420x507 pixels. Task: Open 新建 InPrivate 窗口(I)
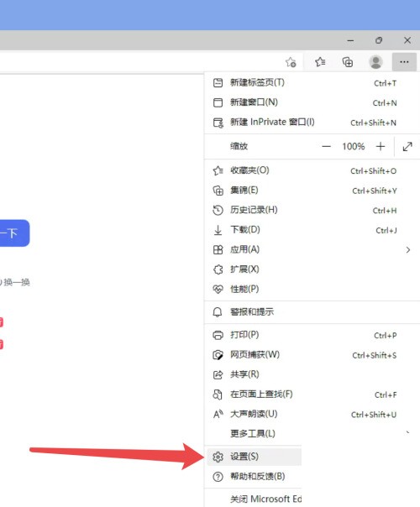coord(312,123)
